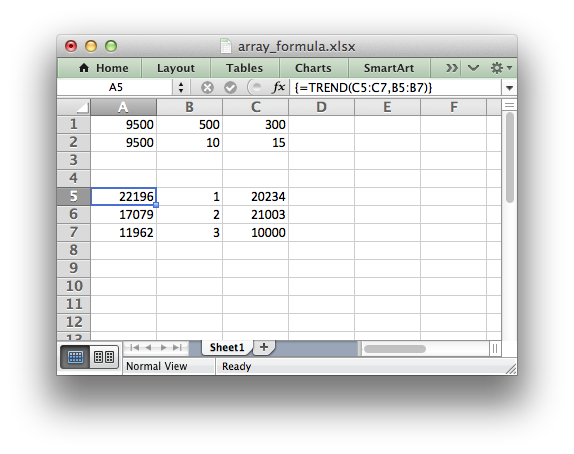Select cell C7 containing 10000
Image resolution: width=574 pixels, height=454 pixels.
pyautogui.click(x=256, y=232)
